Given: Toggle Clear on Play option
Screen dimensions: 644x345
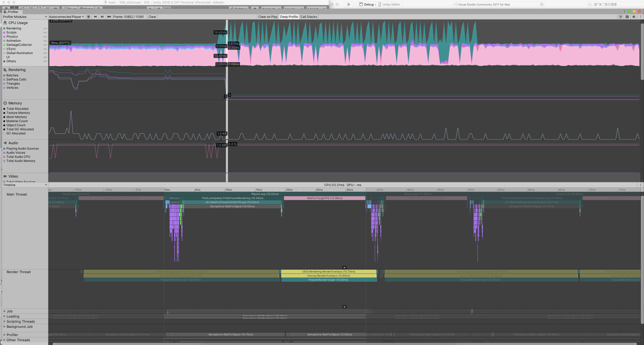Looking at the screenshot, I should (268, 17).
